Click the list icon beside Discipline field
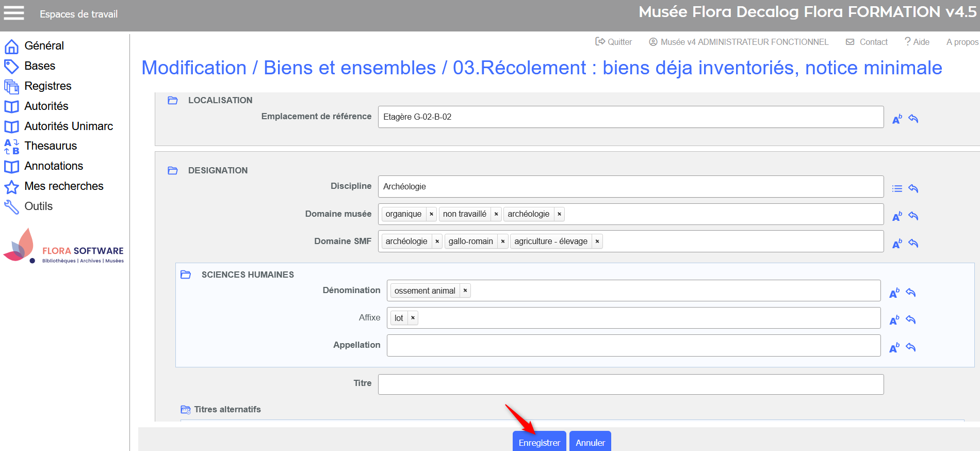Viewport: 980px width, 451px height. click(897, 189)
